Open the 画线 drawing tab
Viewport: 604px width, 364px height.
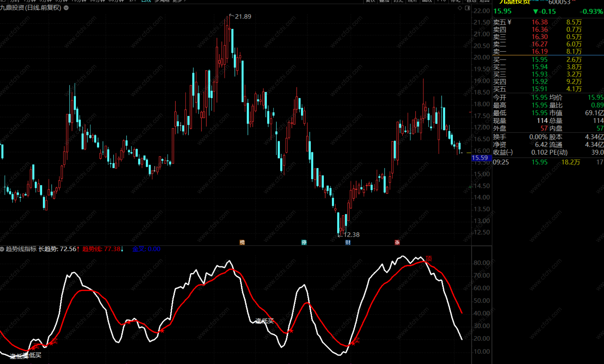(427, 1)
